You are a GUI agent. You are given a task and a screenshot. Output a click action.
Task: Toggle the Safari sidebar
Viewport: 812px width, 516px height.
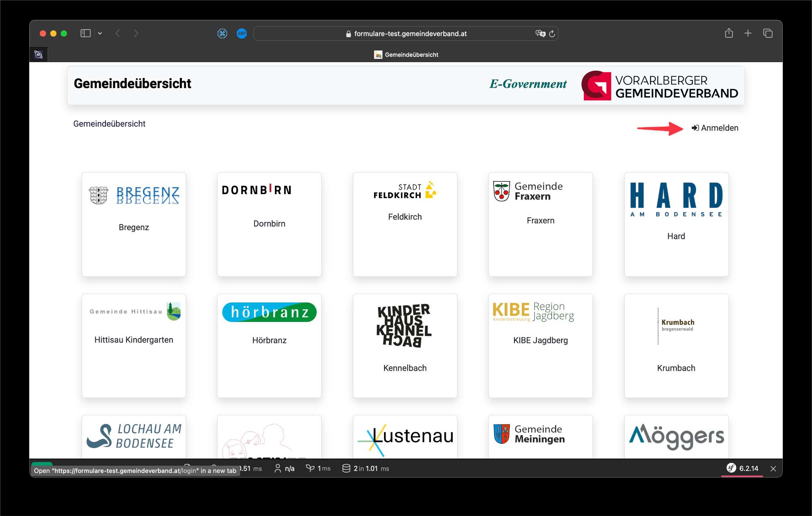tap(85, 33)
